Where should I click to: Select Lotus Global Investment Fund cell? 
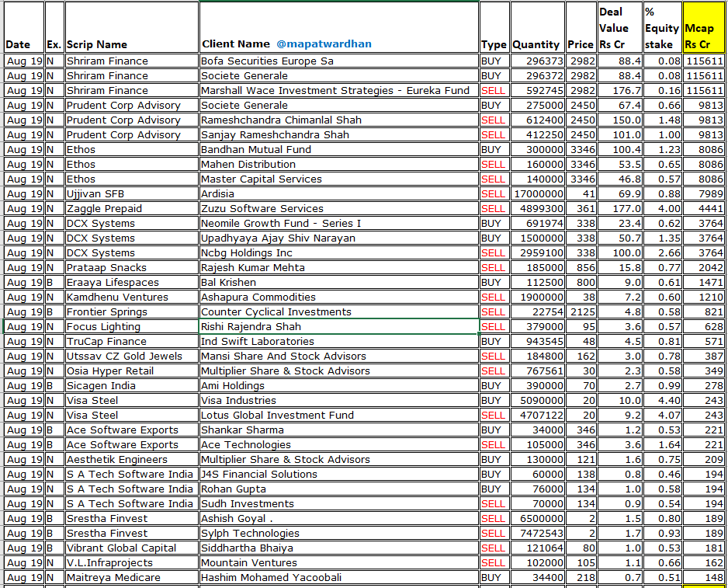(x=339, y=415)
